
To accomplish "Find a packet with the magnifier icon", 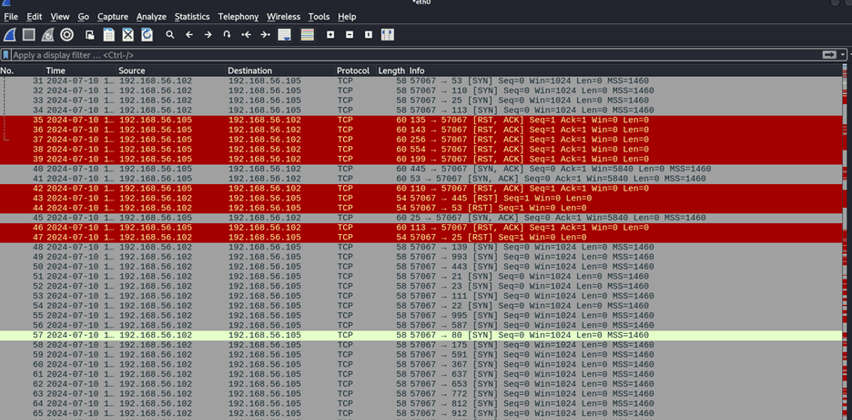I will click(170, 35).
